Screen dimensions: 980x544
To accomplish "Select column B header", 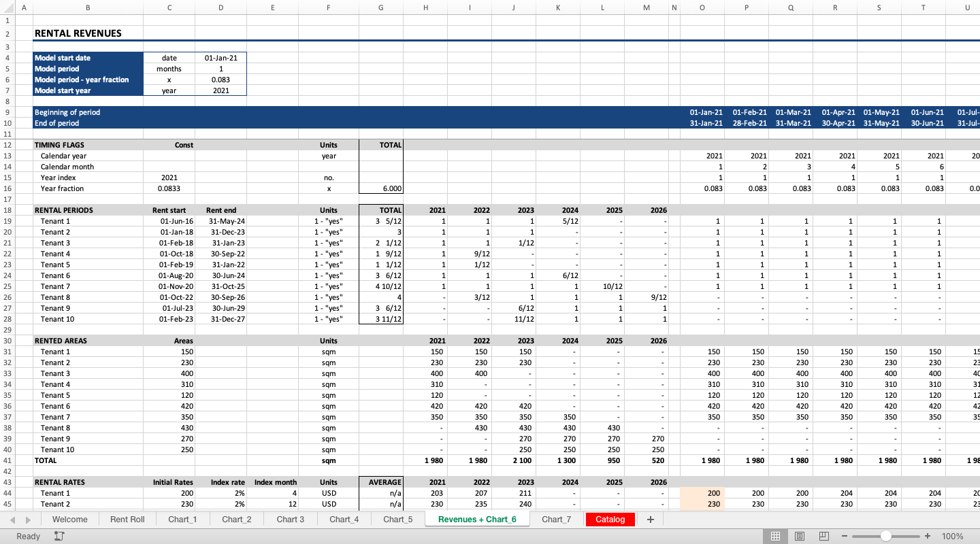I will point(88,7).
